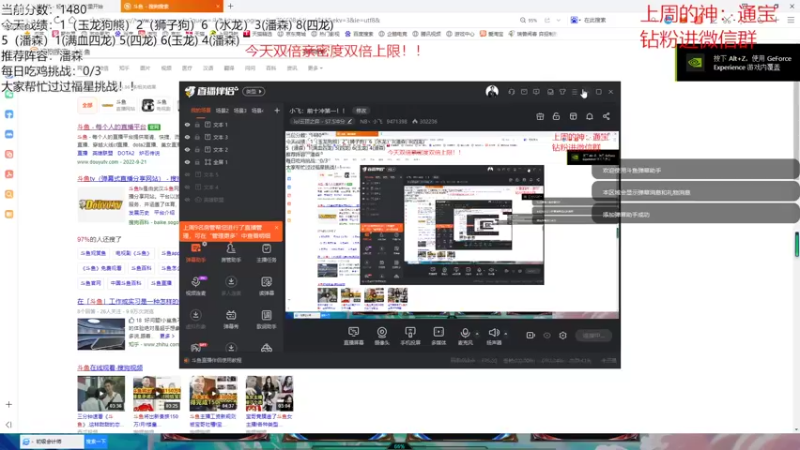Toggle the preview eye icon in bottom bar

click(x=547, y=336)
